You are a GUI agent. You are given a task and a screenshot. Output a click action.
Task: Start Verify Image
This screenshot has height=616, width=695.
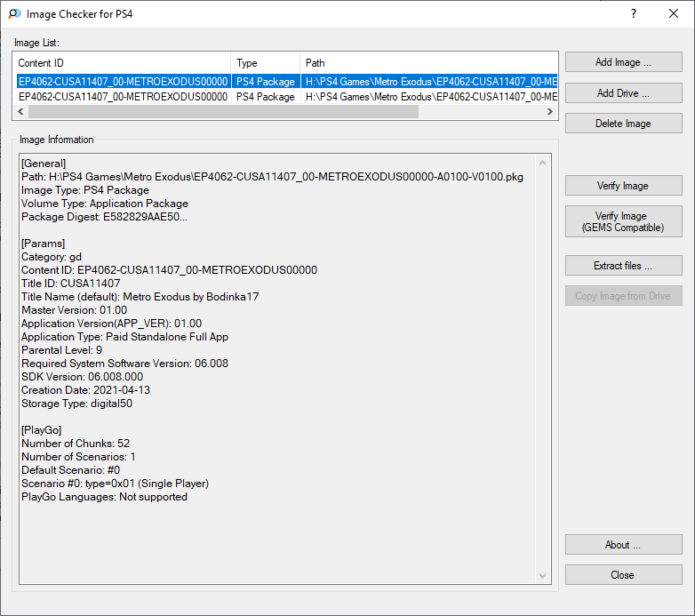tap(623, 186)
